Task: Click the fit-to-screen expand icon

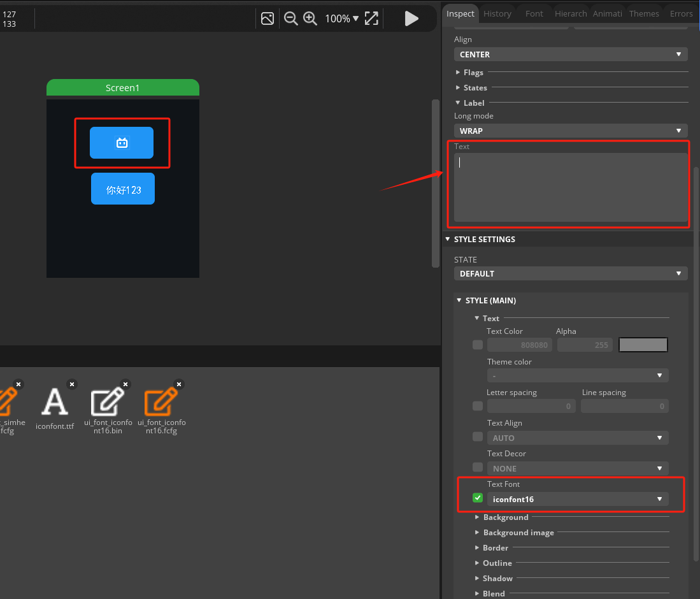Action: pyautogui.click(x=371, y=18)
